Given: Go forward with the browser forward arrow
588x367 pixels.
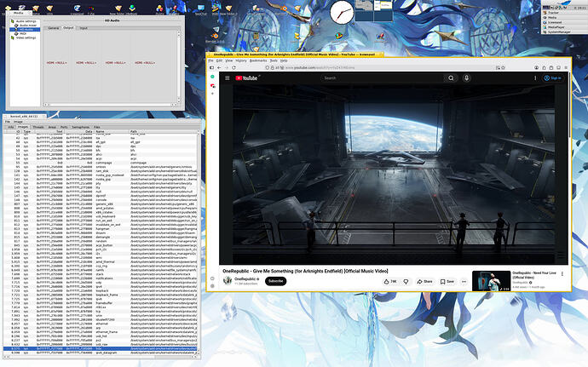Looking at the screenshot, I should [x=227, y=68].
